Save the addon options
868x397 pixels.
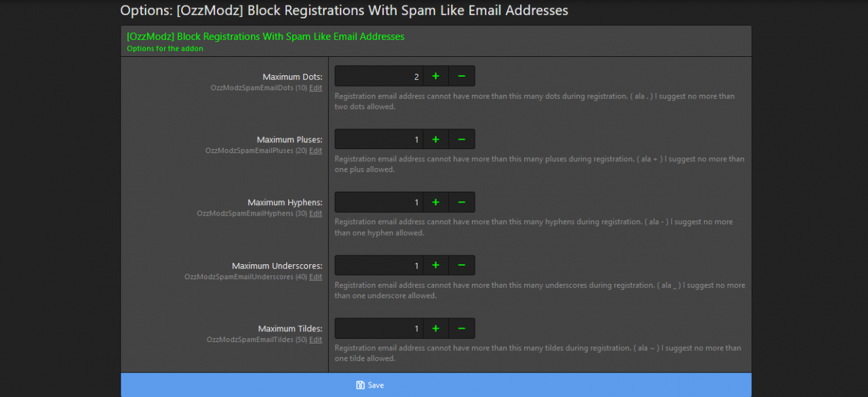(370, 385)
